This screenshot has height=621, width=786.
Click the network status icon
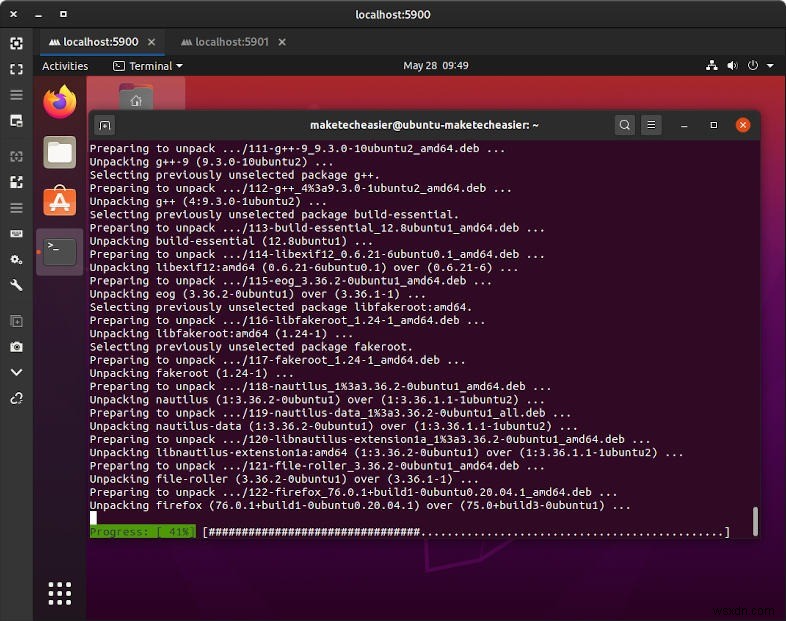711,65
